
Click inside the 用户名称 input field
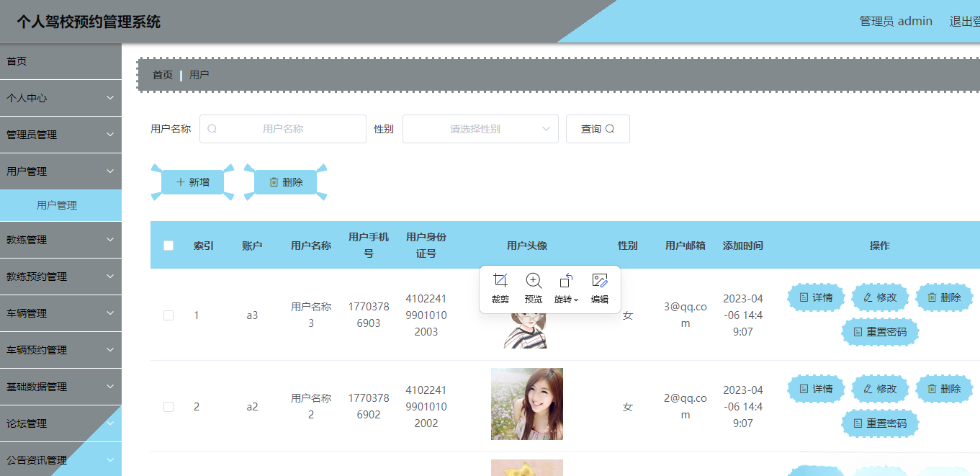pyautogui.click(x=288, y=128)
